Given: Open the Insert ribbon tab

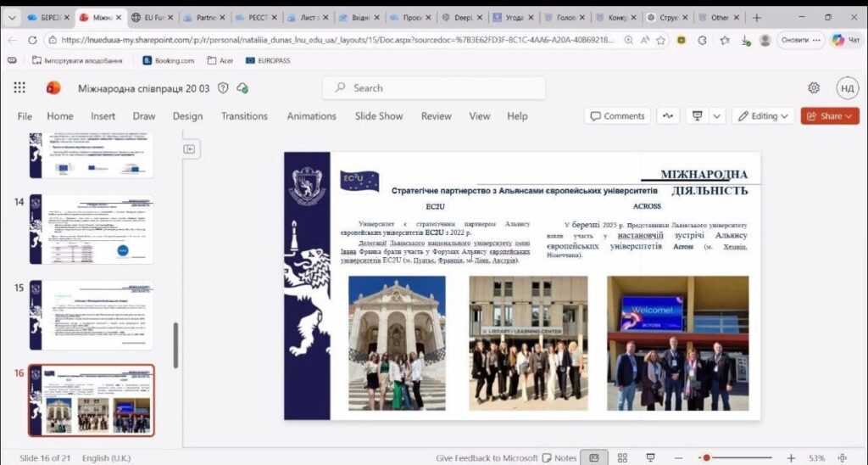Looking at the screenshot, I should [103, 116].
